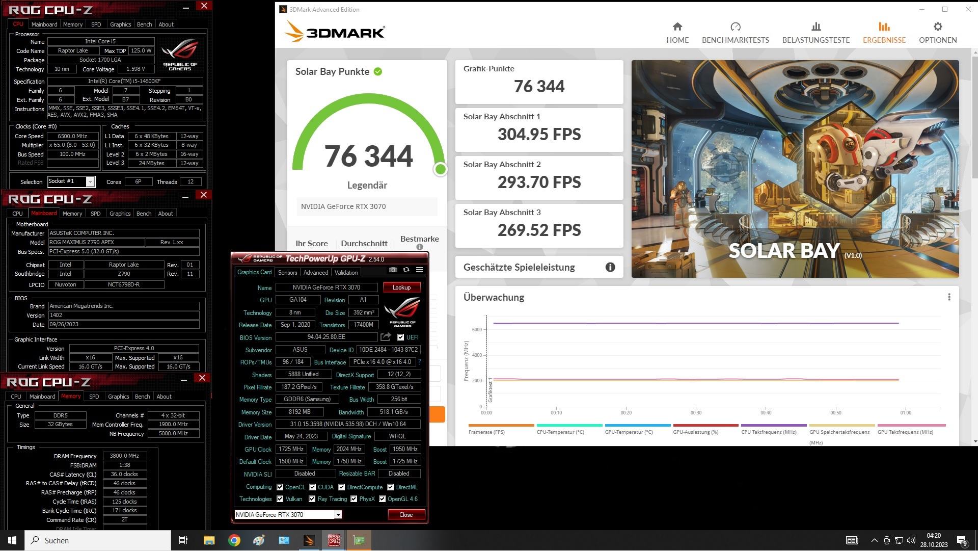Toggle the UEFI checkbox in GPU-Z
This screenshot has height=551, width=980.
[401, 338]
